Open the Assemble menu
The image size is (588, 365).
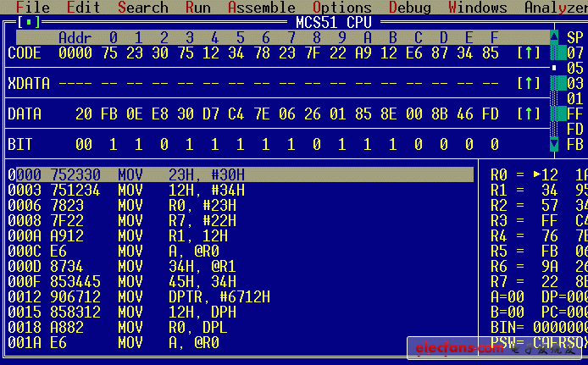pyautogui.click(x=261, y=8)
